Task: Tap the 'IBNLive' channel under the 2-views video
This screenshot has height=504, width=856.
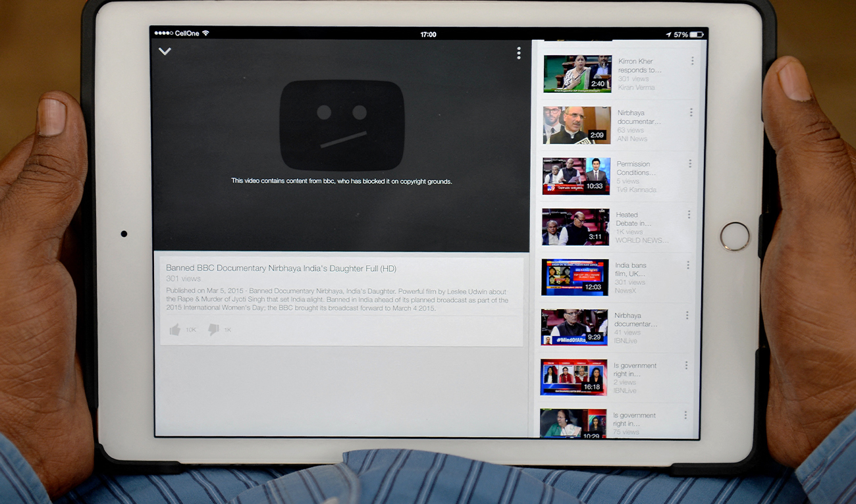Action: point(625,391)
